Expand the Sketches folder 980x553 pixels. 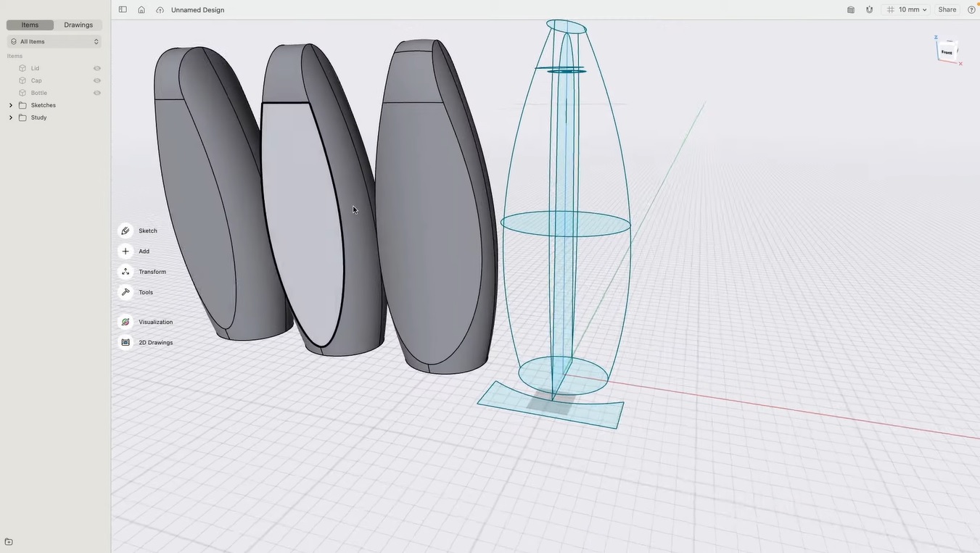click(10, 104)
